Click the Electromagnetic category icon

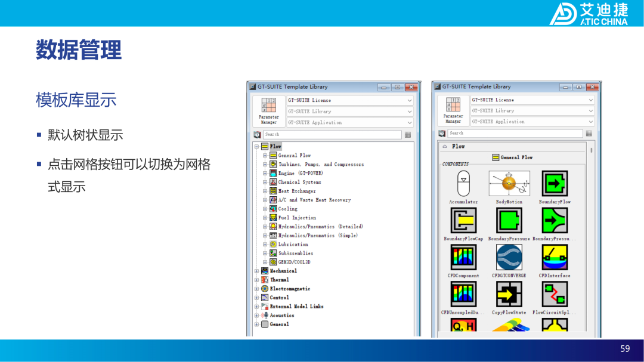point(265,289)
